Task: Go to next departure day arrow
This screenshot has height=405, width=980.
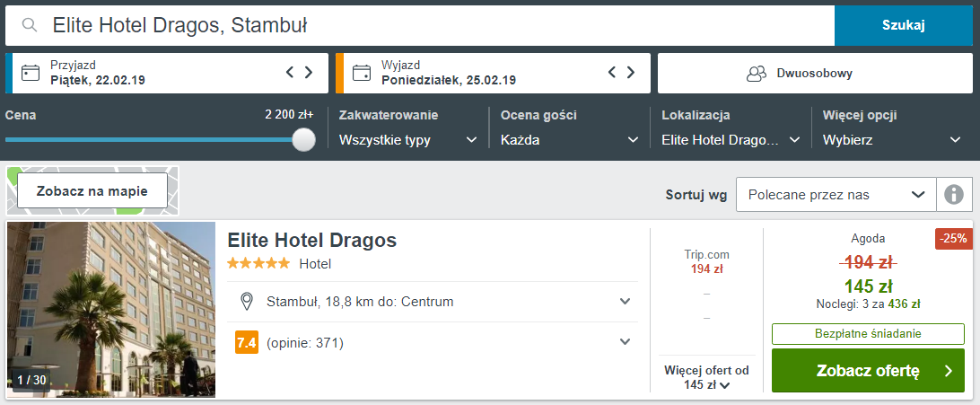Action: pyautogui.click(x=631, y=73)
